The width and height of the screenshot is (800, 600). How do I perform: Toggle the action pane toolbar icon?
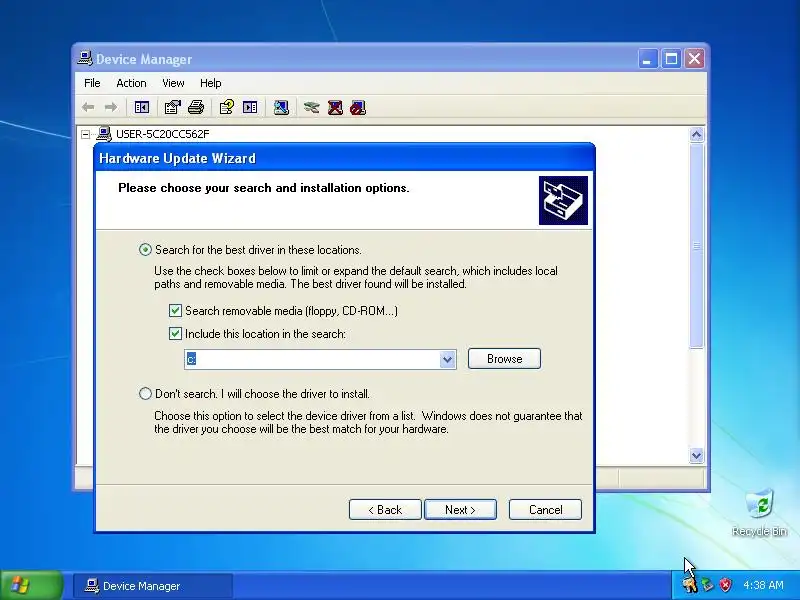(250, 107)
